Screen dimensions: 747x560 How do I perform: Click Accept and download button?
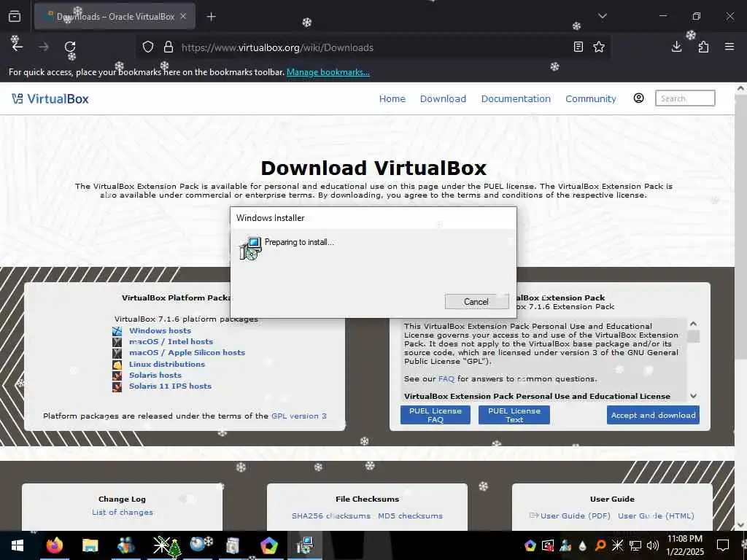click(x=653, y=415)
